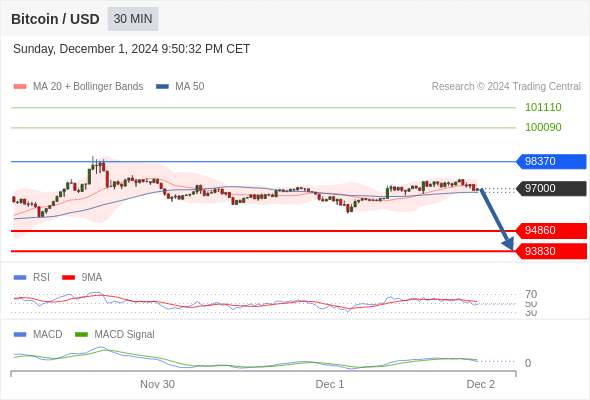590x400 pixels.
Task: Click the Research Trading Central credit text
Action: pyautogui.click(x=506, y=87)
